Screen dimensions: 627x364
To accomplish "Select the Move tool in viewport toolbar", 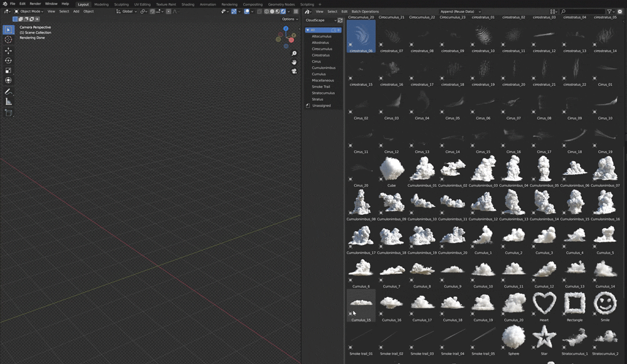I will click(8, 50).
